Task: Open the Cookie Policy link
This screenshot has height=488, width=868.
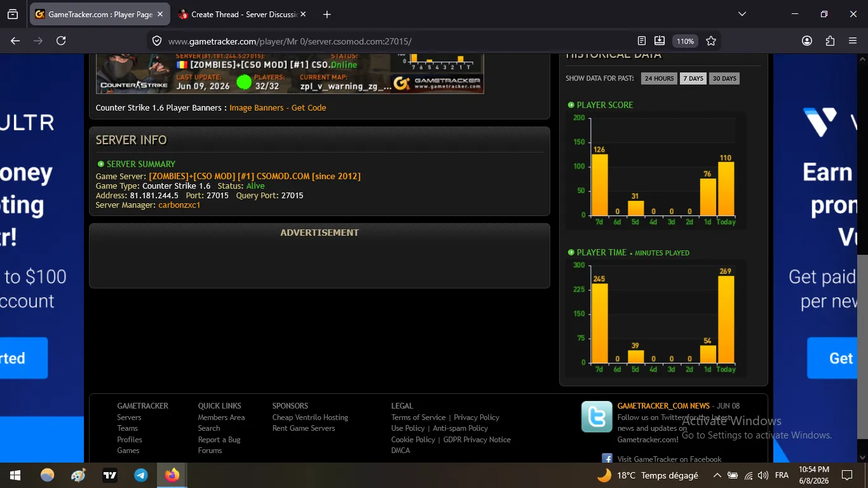Action: (x=413, y=440)
